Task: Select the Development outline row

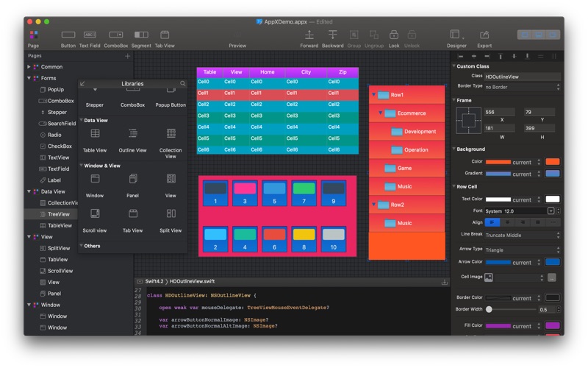Action: [407, 132]
